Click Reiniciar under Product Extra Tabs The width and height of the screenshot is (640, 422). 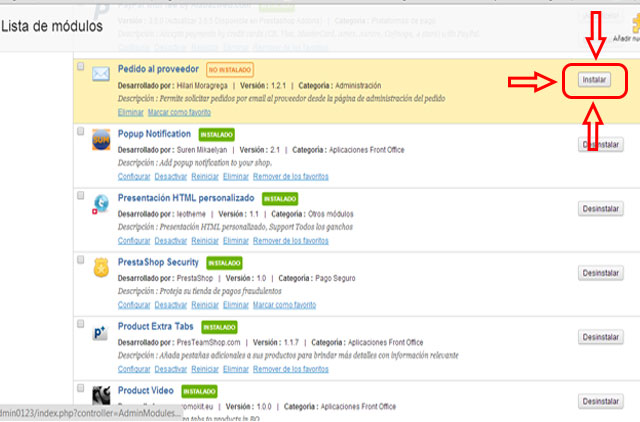point(205,369)
